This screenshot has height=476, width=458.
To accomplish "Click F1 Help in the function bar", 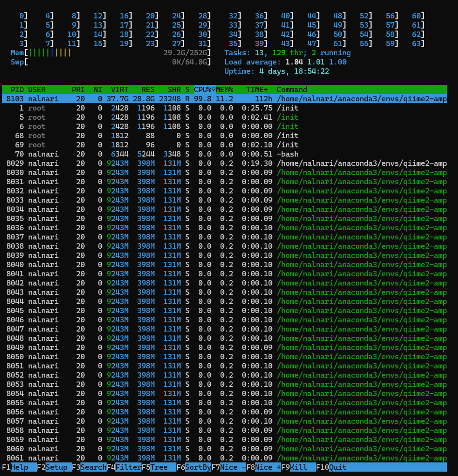I will pyautogui.click(x=18, y=467).
